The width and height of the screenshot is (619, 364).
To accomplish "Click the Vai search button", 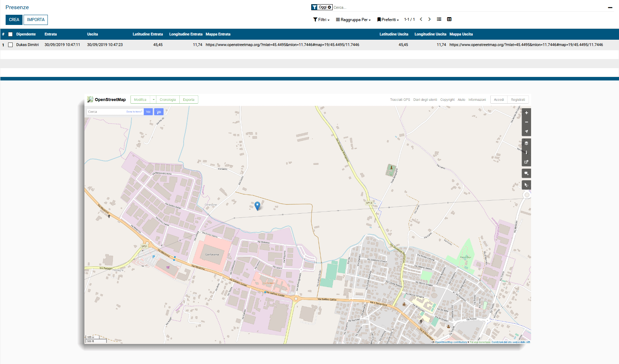I will coord(148,112).
